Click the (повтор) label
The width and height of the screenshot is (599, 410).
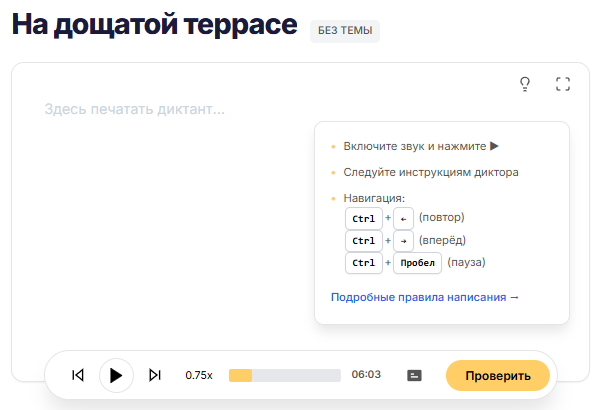tap(442, 217)
